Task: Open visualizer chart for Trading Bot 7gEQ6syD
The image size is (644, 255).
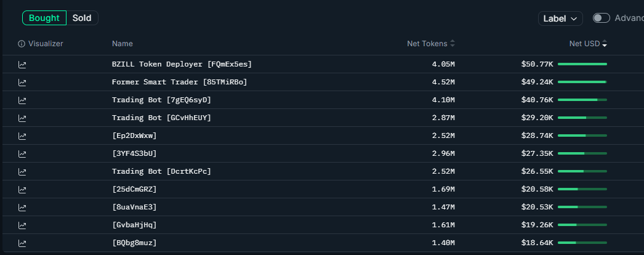Action: pos(22,100)
